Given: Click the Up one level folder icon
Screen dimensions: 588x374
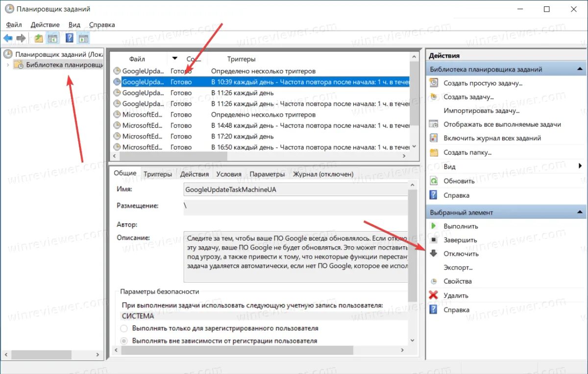Looking at the screenshot, I should coord(39,38).
